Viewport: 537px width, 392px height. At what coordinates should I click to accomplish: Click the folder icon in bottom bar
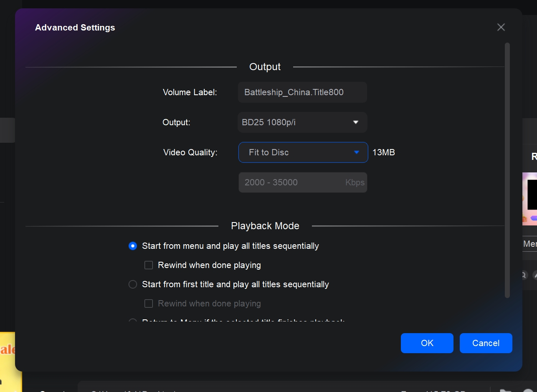pyautogui.click(x=505, y=390)
